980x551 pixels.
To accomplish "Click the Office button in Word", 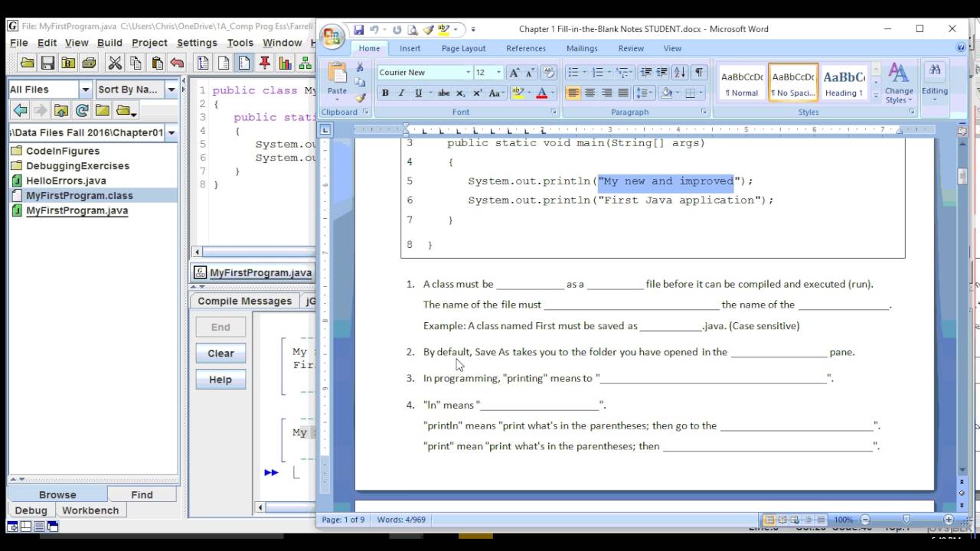I will (333, 37).
